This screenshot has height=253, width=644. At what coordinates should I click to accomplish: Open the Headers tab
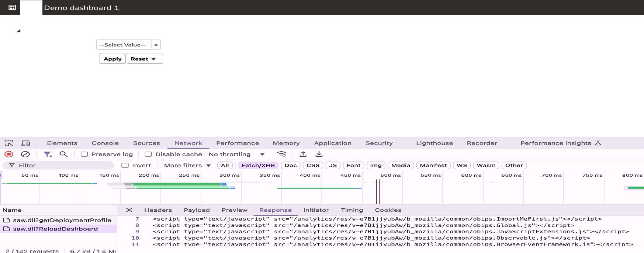(x=158, y=210)
